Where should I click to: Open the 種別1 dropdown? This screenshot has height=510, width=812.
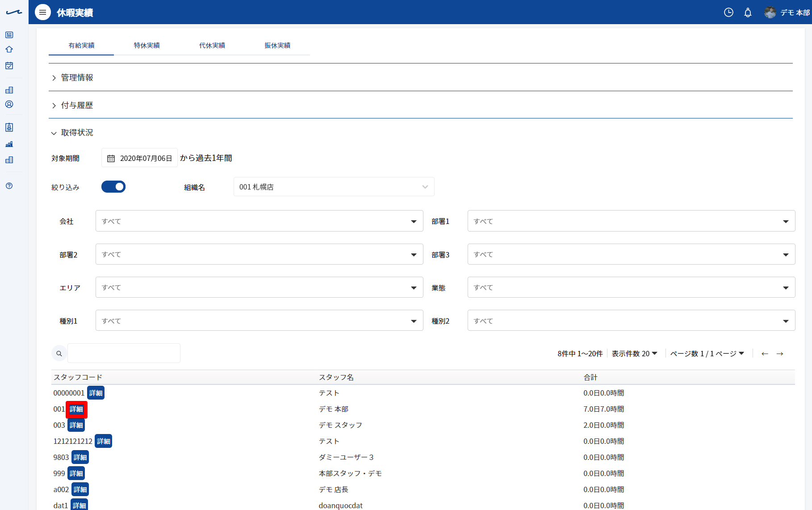click(x=260, y=320)
